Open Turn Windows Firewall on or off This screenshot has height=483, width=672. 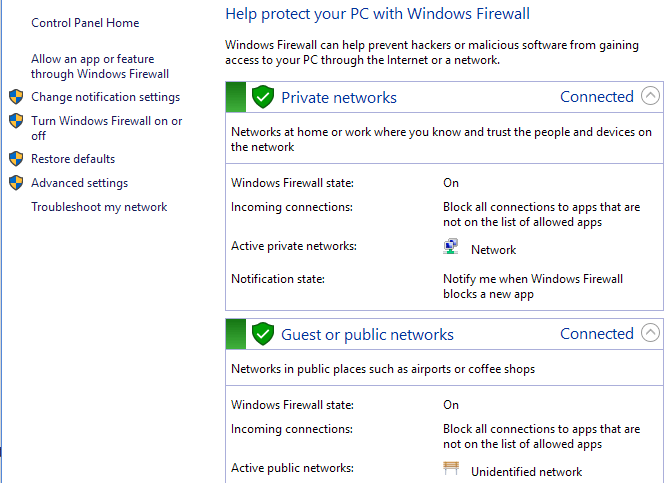[106, 121]
